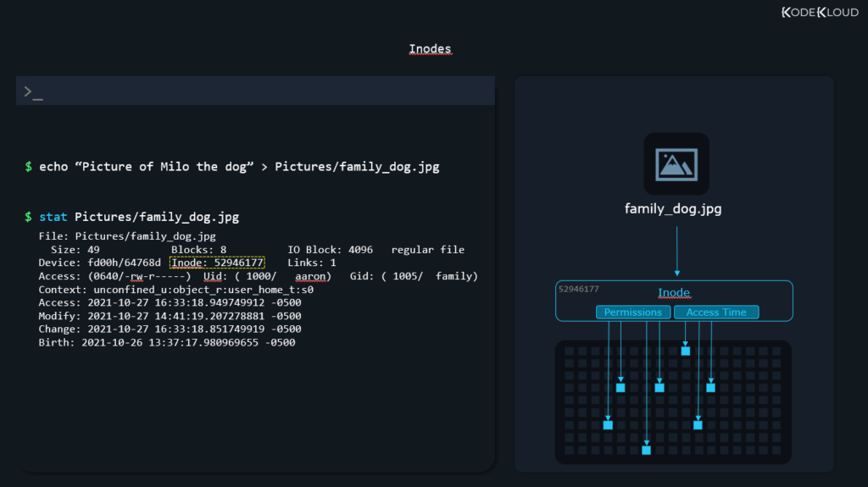This screenshot has height=487, width=868.
Task: Click the terminal header bar
Action: [255, 91]
